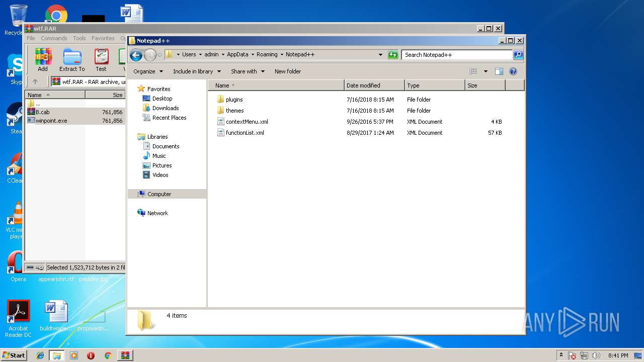Click Extract To icon in WinRAR
Image resolution: width=644 pixels, height=362 pixels.
pyautogui.click(x=72, y=60)
